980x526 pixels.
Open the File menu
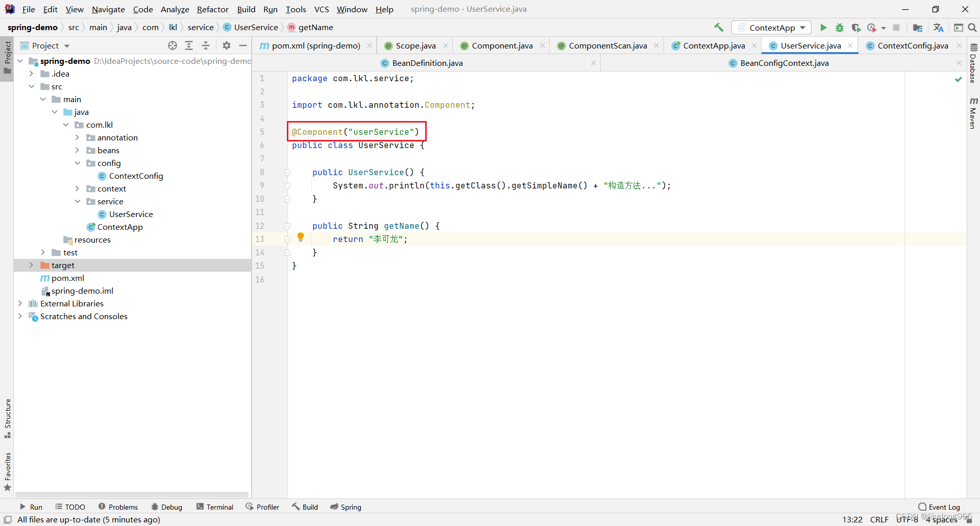[29, 9]
